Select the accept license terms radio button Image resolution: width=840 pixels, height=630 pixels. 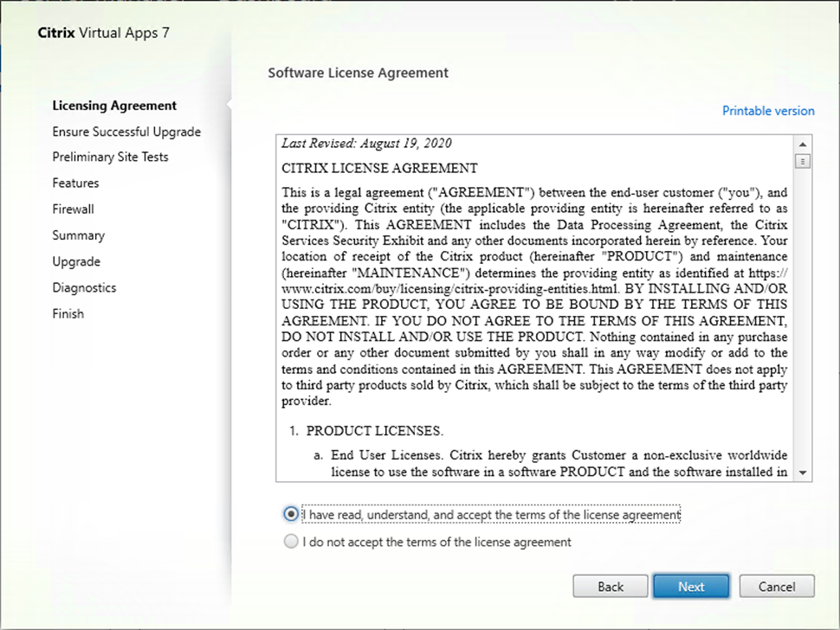(x=291, y=514)
